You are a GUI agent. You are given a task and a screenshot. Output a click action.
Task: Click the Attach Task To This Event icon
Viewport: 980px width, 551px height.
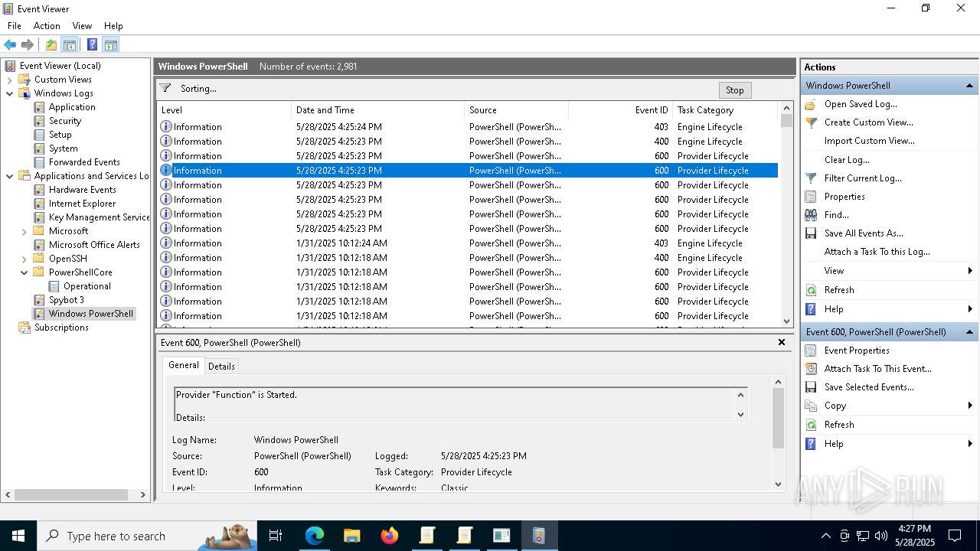point(812,369)
